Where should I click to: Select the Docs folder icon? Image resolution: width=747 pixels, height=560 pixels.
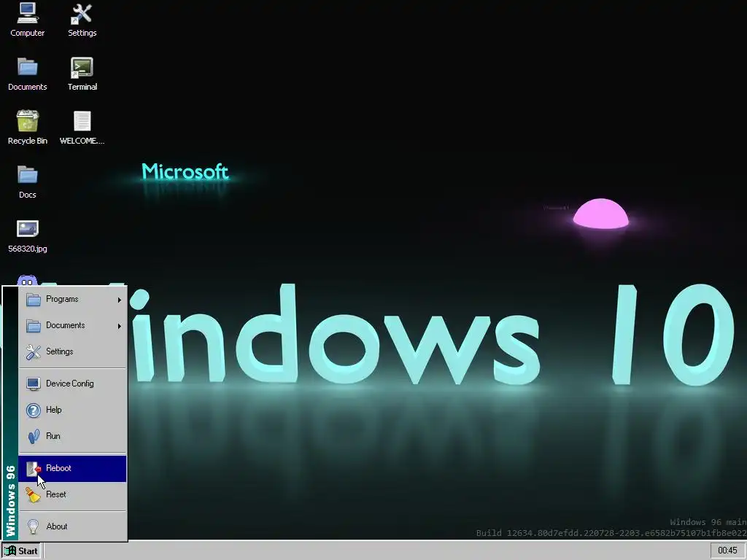point(27,182)
